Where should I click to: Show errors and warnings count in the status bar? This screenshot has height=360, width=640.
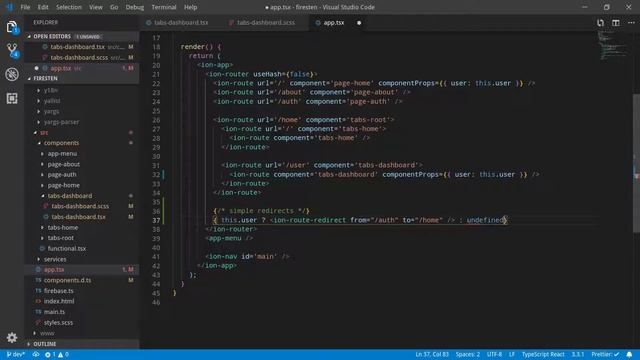[57, 354]
